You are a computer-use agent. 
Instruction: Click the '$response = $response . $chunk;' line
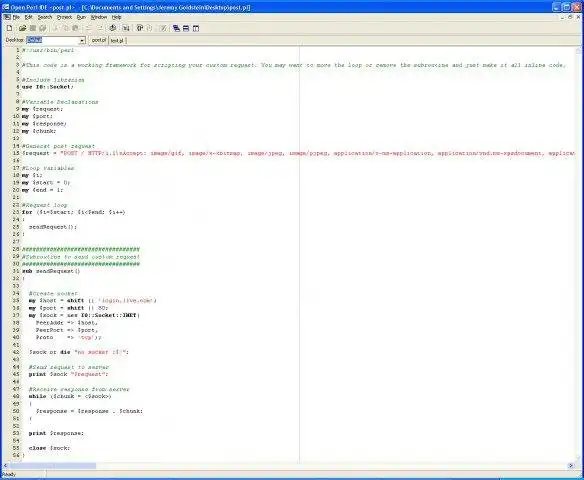[89, 411]
